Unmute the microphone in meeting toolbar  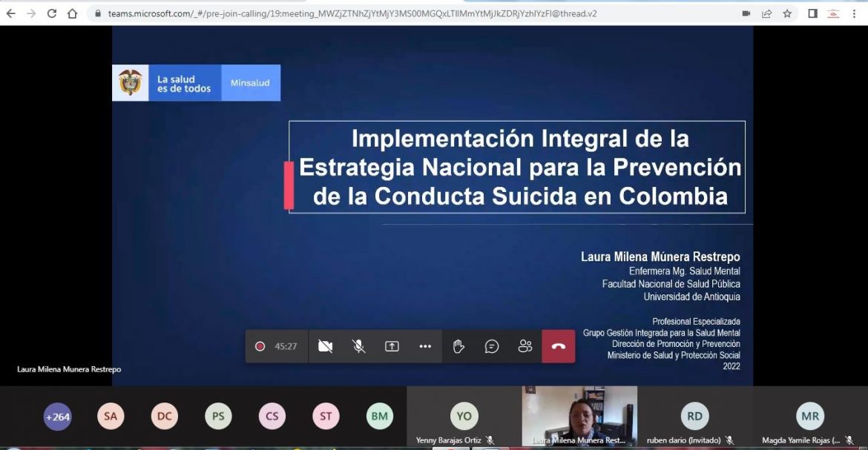coord(358,346)
